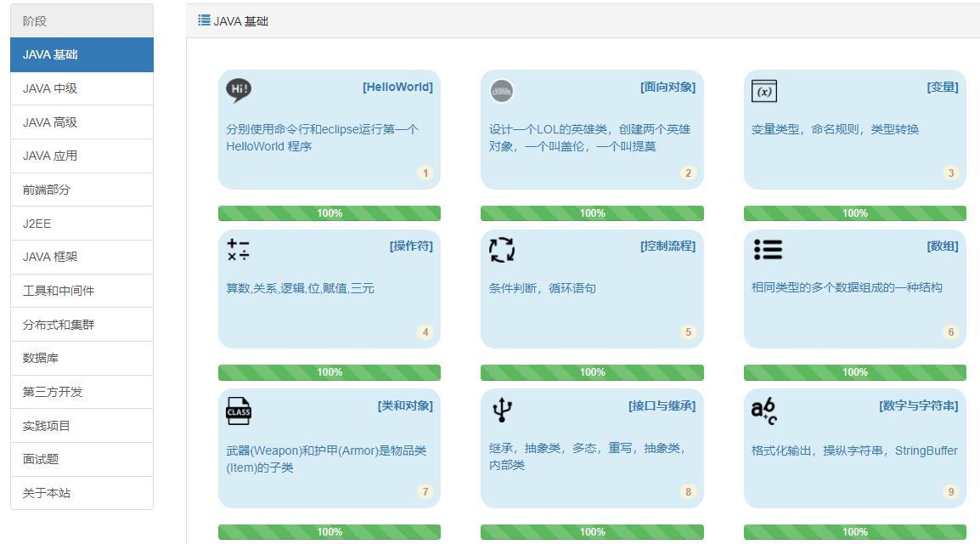Open the [HelloWorld] title link
This screenshot has width=980, height=544.
397,87
